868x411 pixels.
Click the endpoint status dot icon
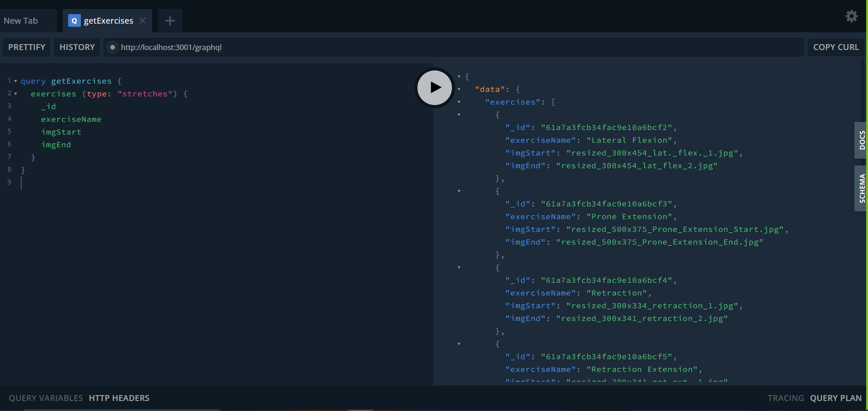coord(113,47)
